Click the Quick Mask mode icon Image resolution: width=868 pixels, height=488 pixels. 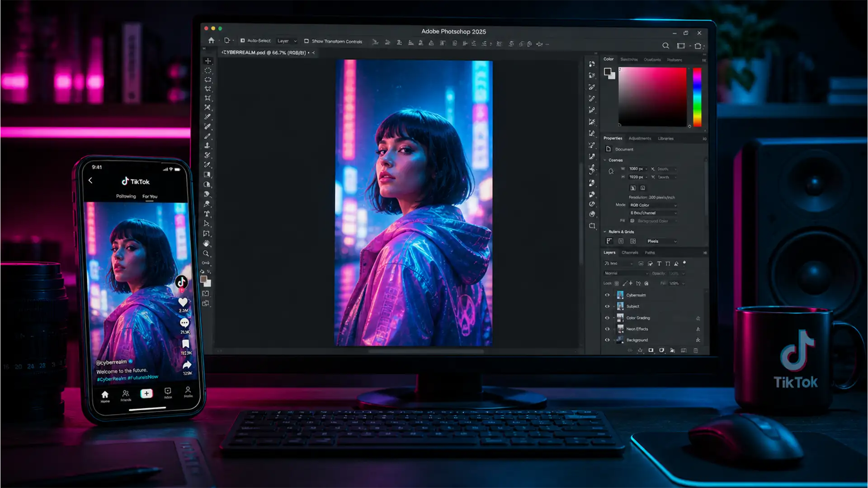point(206,294)
